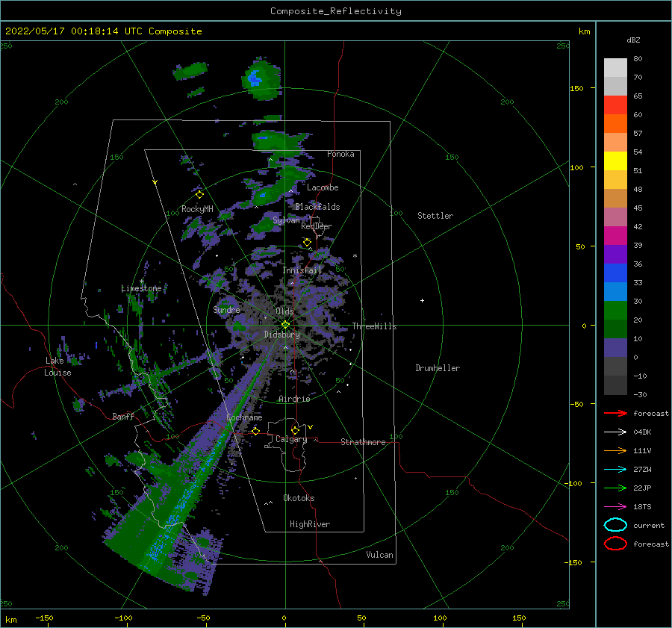
Task: Click the yellow diamond marker below Cochrane
Action: click(x=256, y=431)
